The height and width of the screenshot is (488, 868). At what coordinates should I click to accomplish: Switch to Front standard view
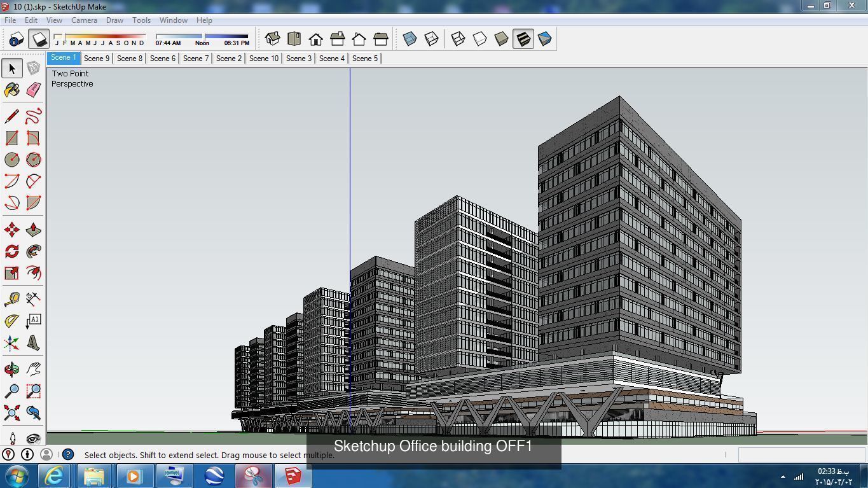(x=316, y=39)
